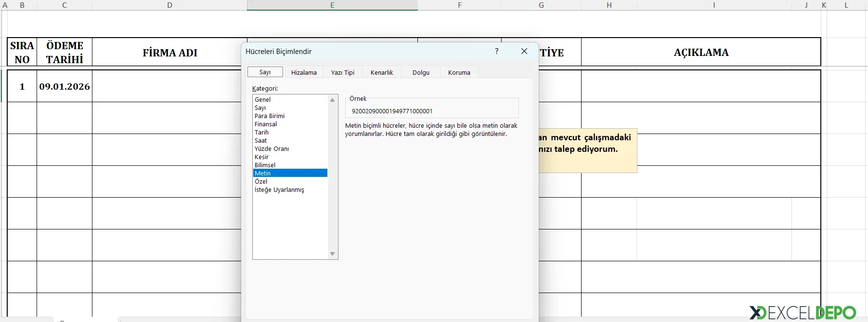This screenshot has width=868, height=322.
Task: Switch to the Hizalama tab
Action: pyautogui.click(x=304, y=72)
